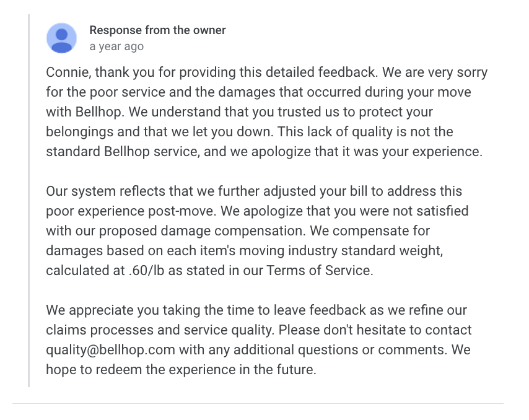Viewport: 529px width, 420px height.
Task: Open the quality@bellhop.com email address
Action: 111,350
